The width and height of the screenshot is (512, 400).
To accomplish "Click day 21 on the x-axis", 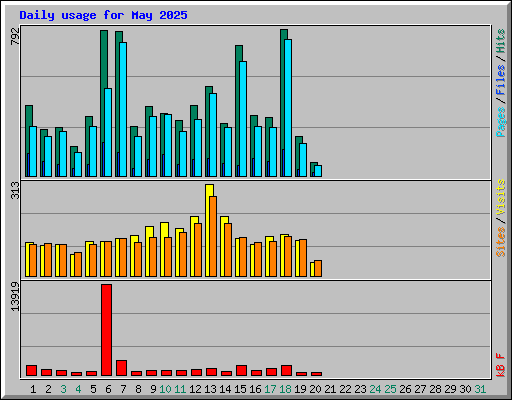I will [x=330, y=389].
